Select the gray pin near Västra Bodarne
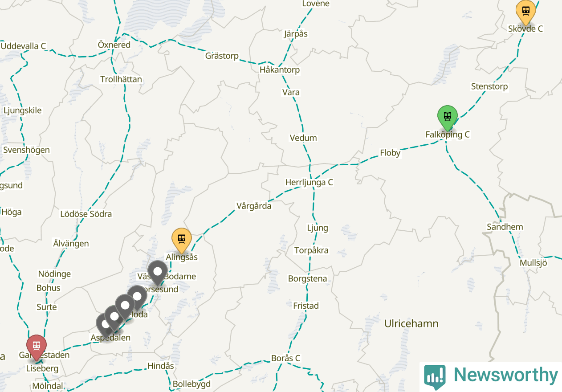Viewport: 562px width, 392px height. pos(157,273)
